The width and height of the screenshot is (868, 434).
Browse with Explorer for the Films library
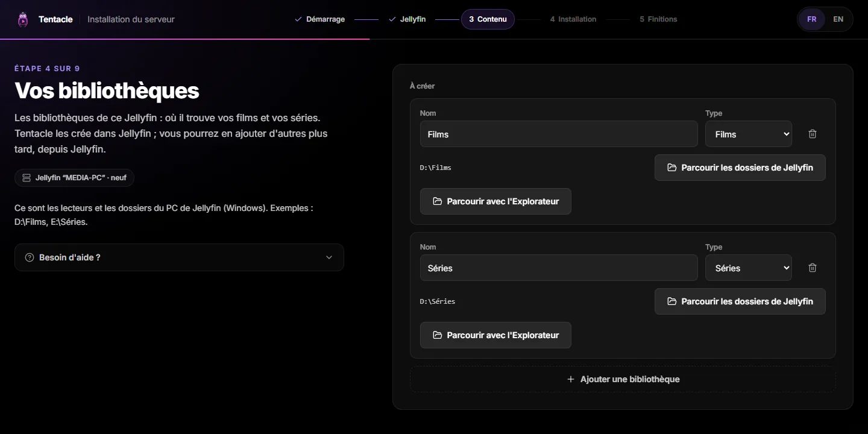495,201
